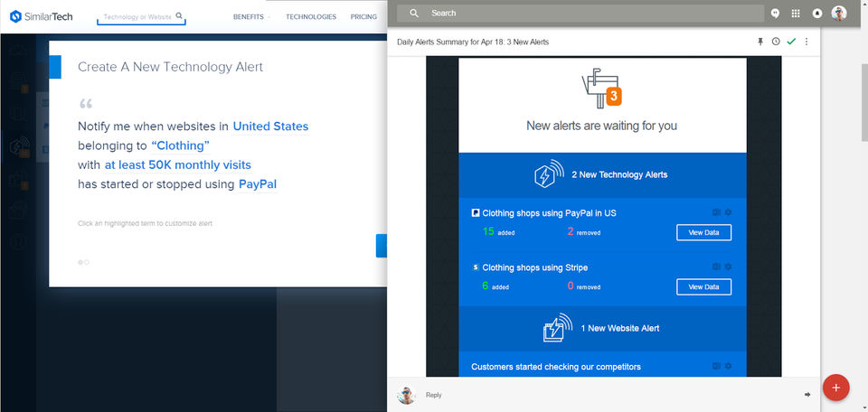This screenshot has width=868, height=412.
Task: Click the PayPal logo beside Clothing shops alert
Action: coord(475,213)
